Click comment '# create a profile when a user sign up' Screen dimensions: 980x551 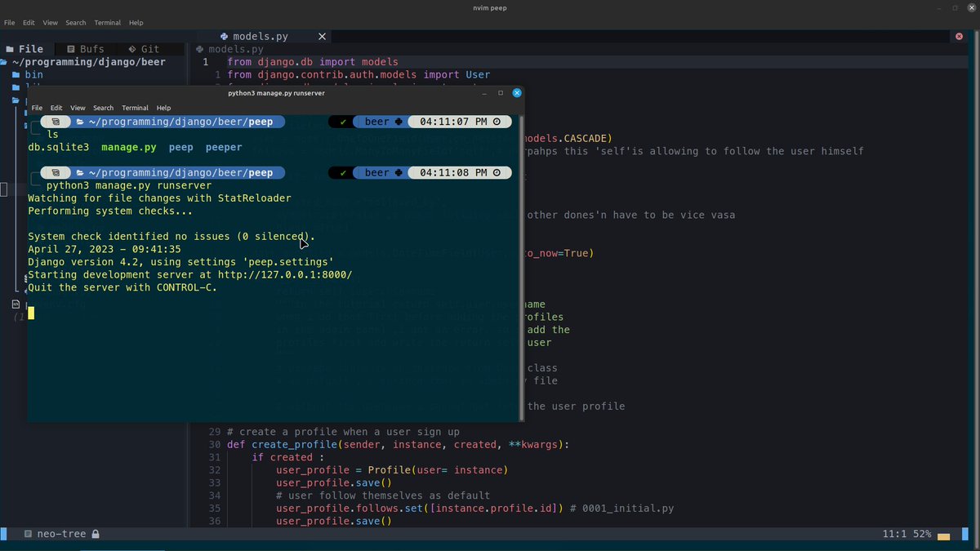tap(343, 432)
